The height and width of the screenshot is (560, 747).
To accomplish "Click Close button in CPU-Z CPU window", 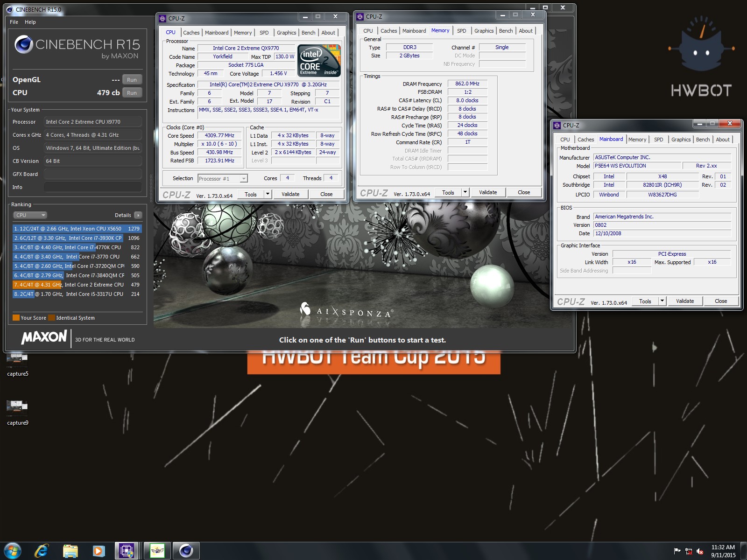I will pos(326,194).
